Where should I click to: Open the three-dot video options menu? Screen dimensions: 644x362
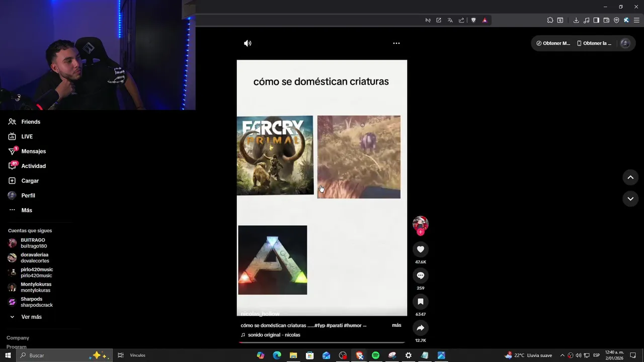(x=396, y=43)
